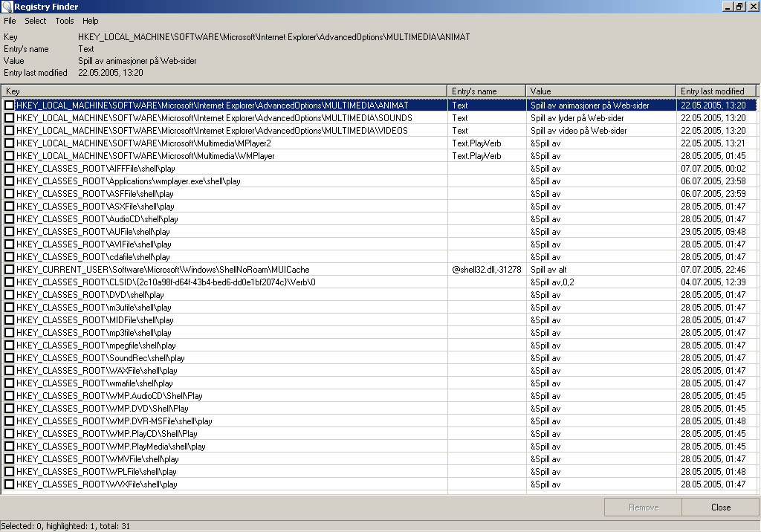
Task: Click the '@shell32.dll,-31278' entry name cell
Action: 486,270
